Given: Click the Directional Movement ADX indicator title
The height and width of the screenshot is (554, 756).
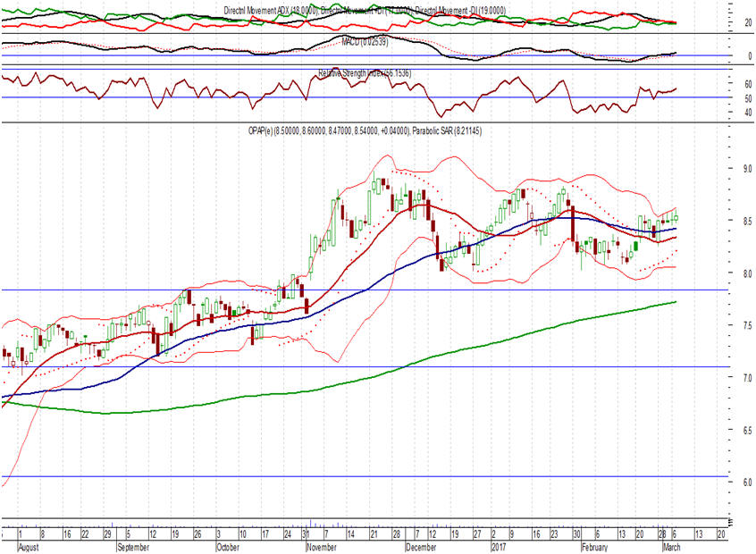Looking at the screenshot, I should pyautogui.click(x=365, y=10).
